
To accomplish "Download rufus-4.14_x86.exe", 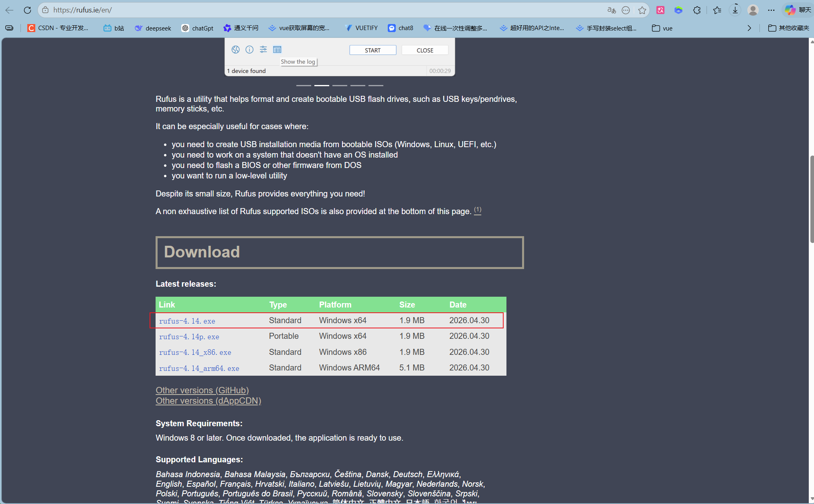I will coord(195,352).
